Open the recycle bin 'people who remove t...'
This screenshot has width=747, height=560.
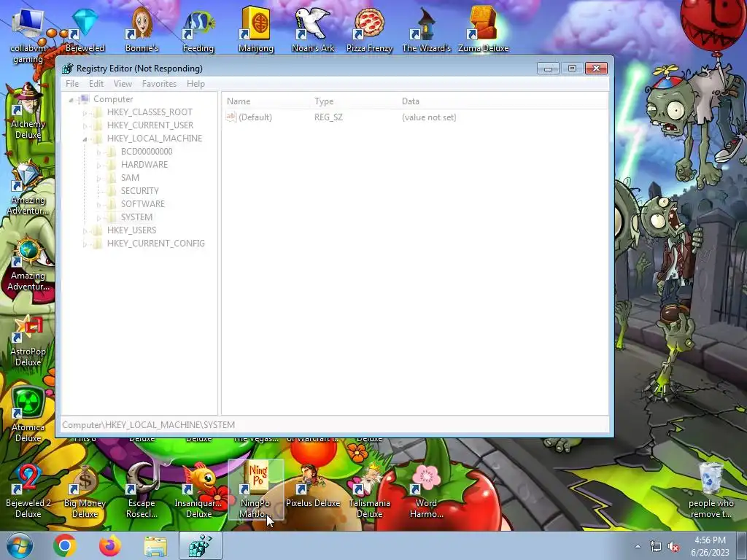(711, 491)
